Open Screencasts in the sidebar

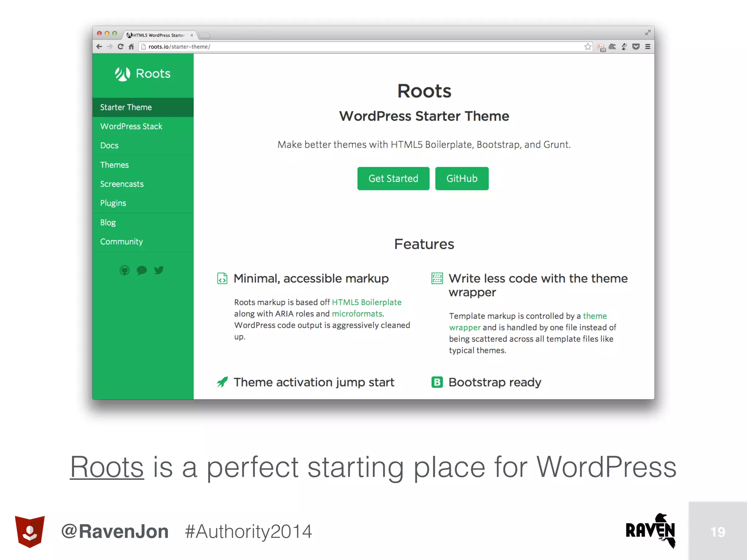point(143,184)
